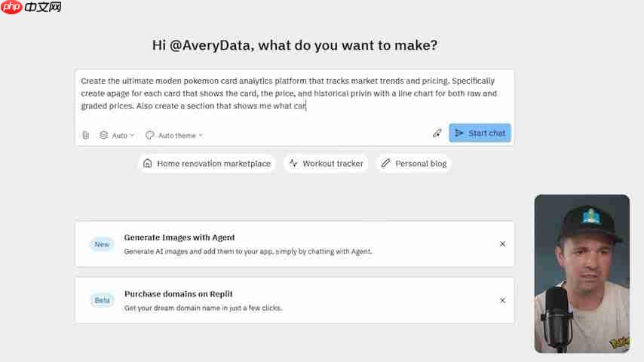Click "Get your dream domain name in just a few clicks."
The width and height of the screenshot is (644, 362).
click(x=204, y=308)
